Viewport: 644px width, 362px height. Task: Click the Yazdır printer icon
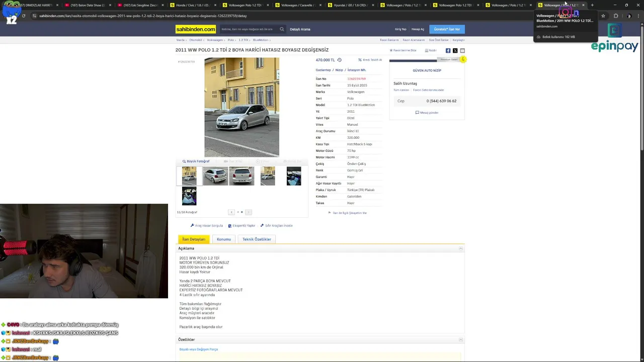click(x=427, y=50)
